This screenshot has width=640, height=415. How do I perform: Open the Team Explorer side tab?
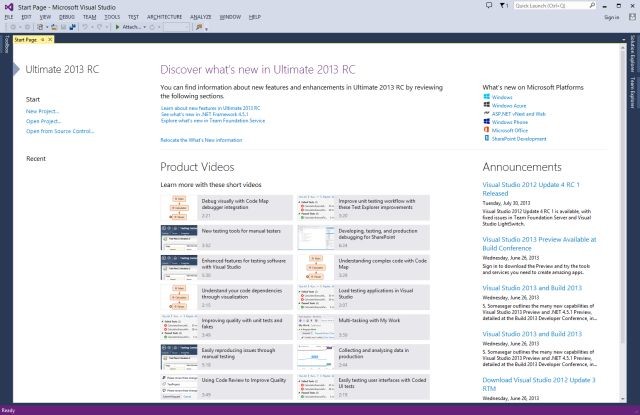(x=633, y=93)
